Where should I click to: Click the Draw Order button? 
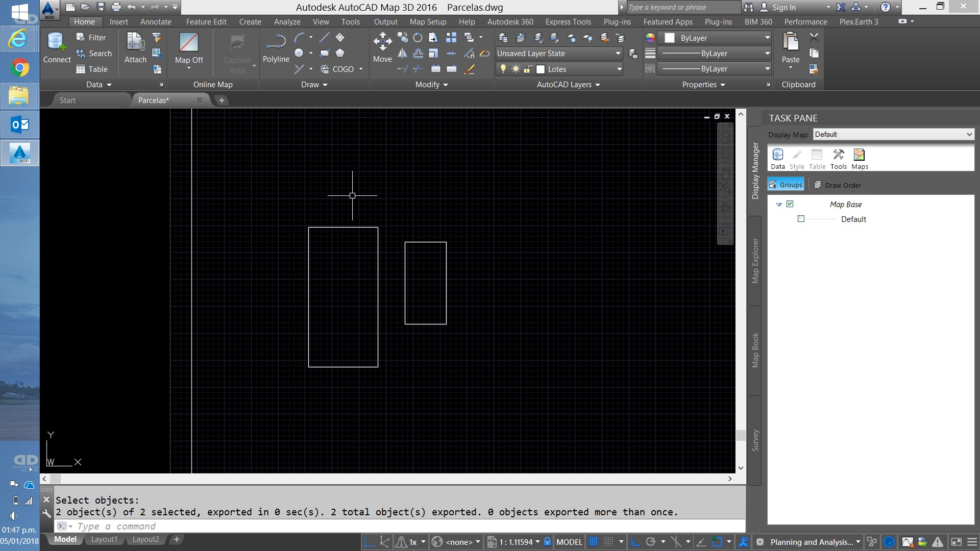click(x=837, y=185)
